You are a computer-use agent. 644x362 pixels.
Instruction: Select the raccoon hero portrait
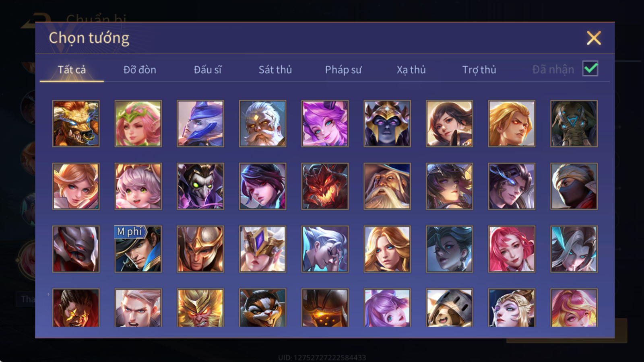263,308
